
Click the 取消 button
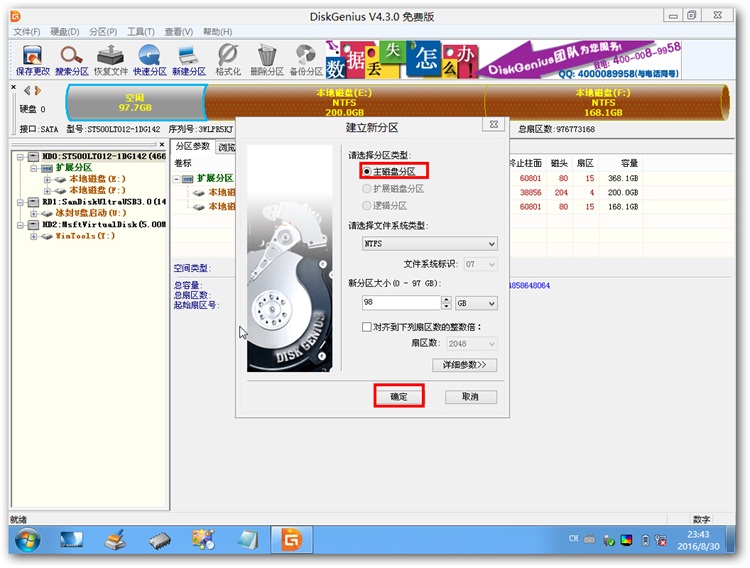pos(471,396)
